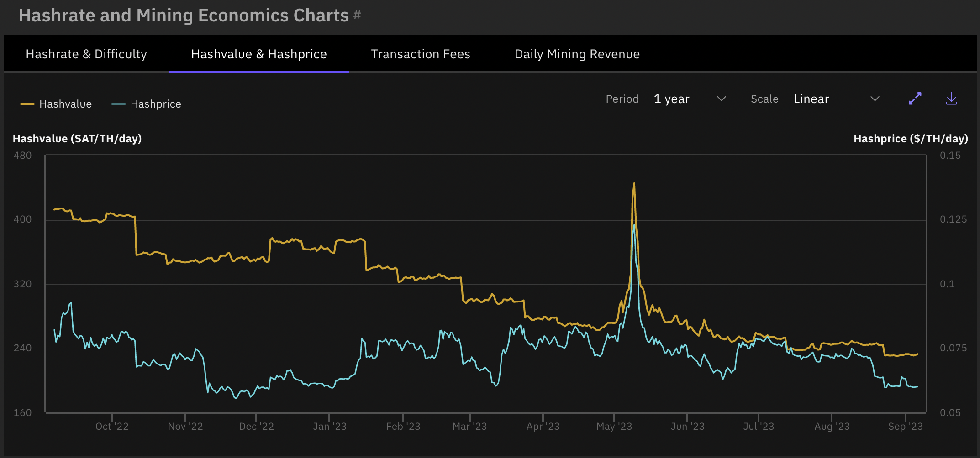Click the Aug '23 x-axis label

[832, 426]
